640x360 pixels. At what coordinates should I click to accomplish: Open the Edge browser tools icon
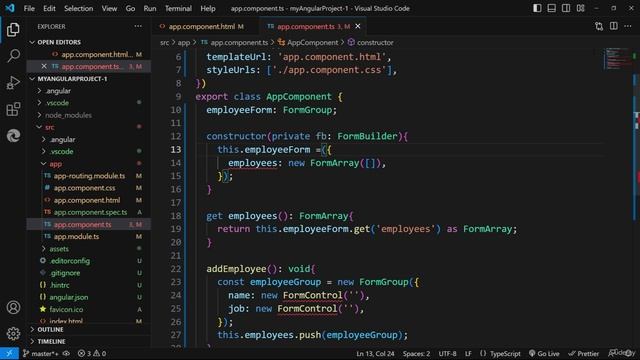pyautogui.click(x=13, y=136)
